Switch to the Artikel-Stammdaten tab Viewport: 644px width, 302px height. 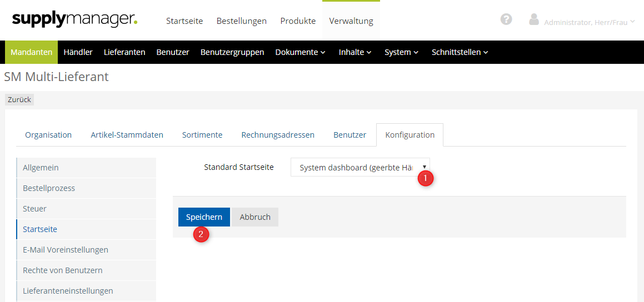click(x=127, y=135)
